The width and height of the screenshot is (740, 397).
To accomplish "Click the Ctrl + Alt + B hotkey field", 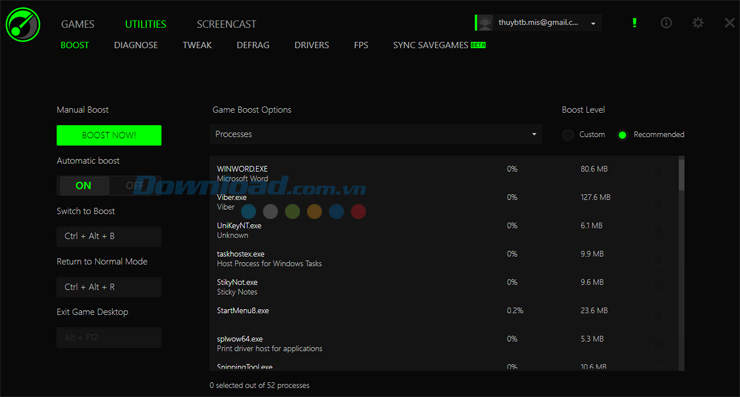I will 109,236.
